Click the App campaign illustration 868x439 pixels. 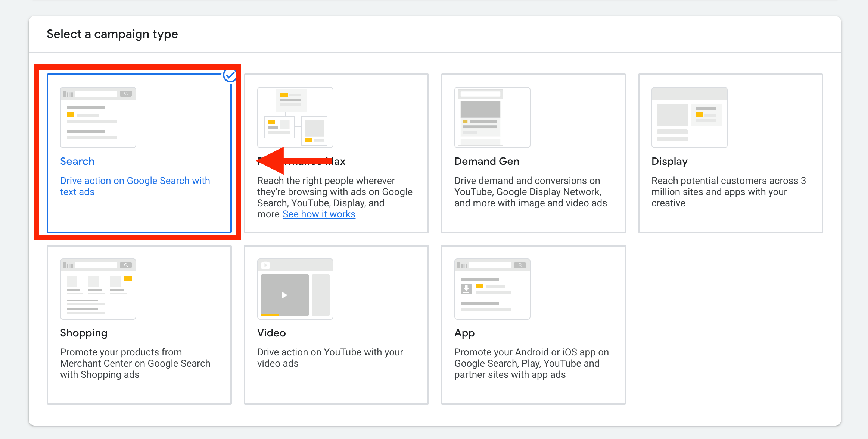tap(492, 289)
